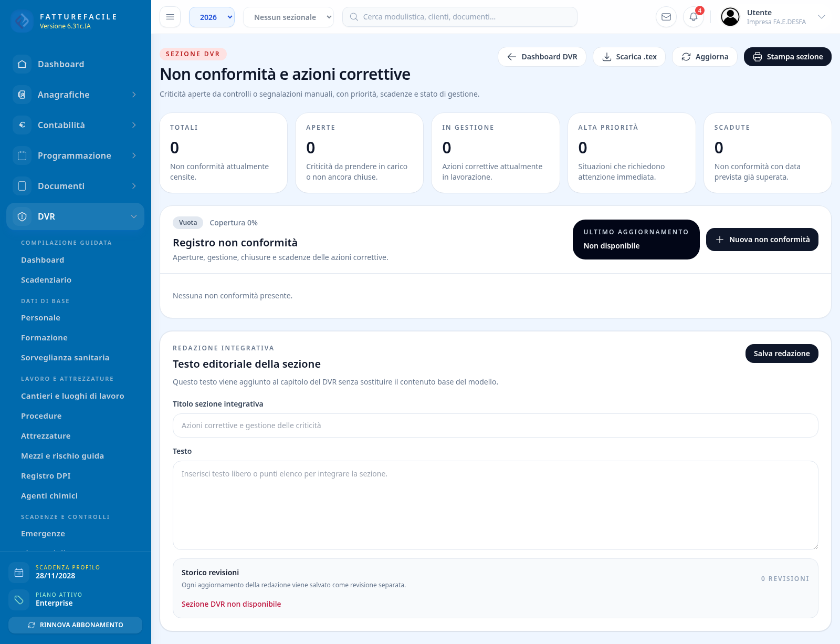Click the Dashboard DVR back button
Image resolution: width=840 pixels, height=644 pixels.
pos(542,57)
